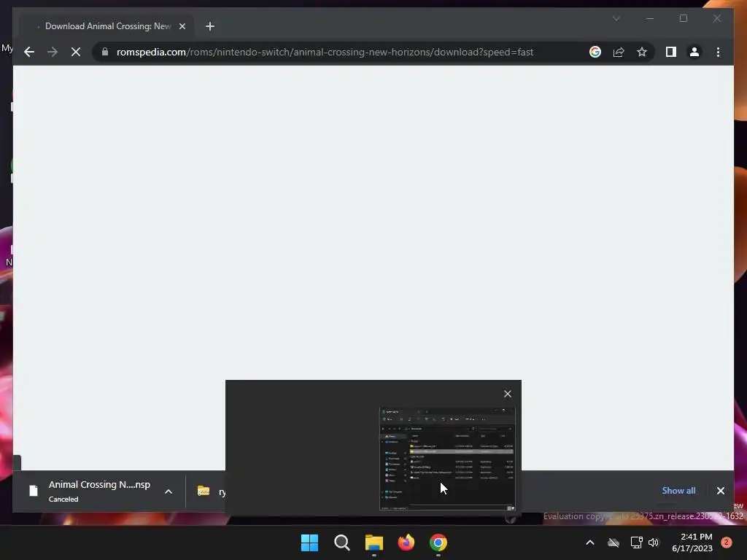Screen dimensions: 747x560
Task: Open the tab search dropdown arrow
Action: tap(616, 18)
